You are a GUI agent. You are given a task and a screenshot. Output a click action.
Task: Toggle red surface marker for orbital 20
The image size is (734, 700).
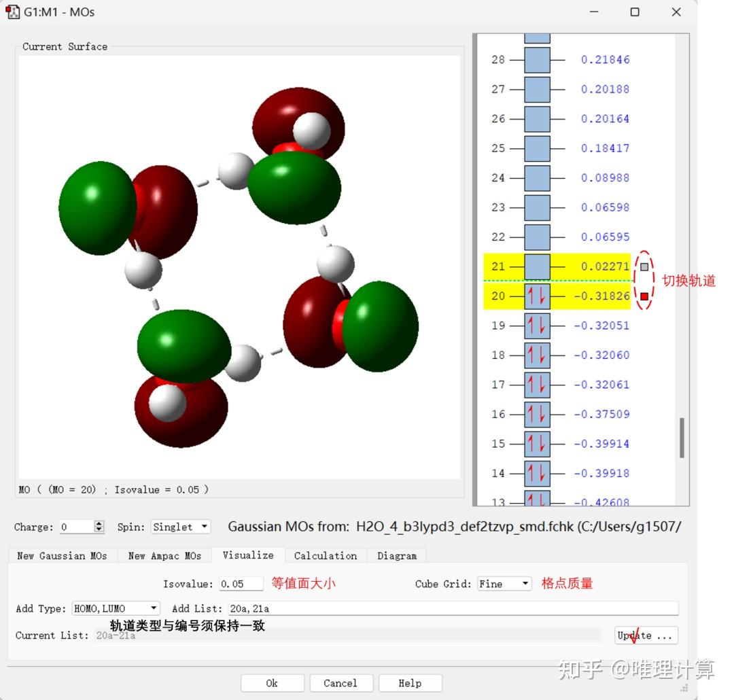pos(644,296)
